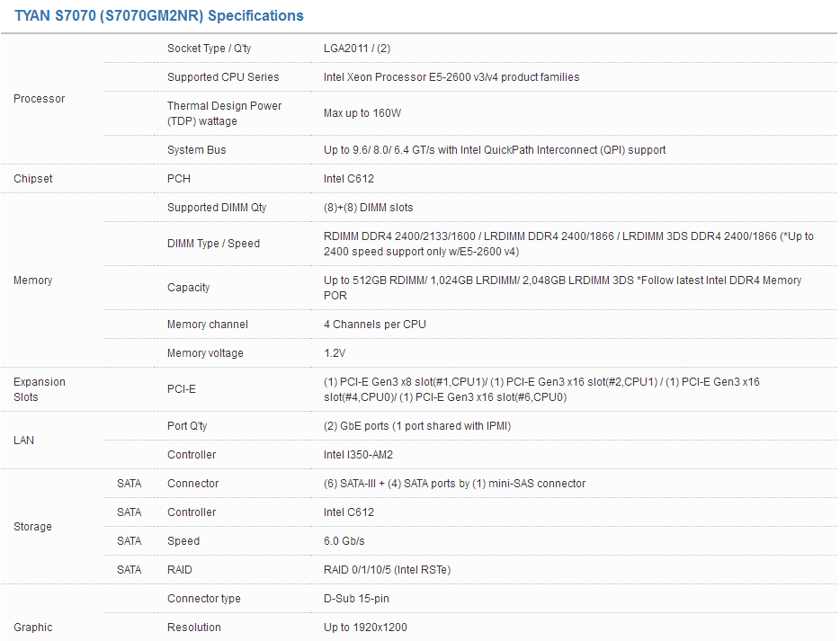Click the TYAN S7070 Specifications heading
This screenshot has width=840, height=641.
tap(158, 15)
